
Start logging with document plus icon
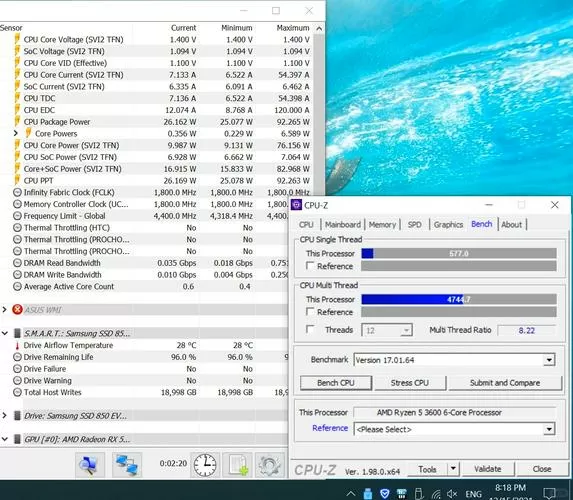pyautogui.click(x=238, y=465)
